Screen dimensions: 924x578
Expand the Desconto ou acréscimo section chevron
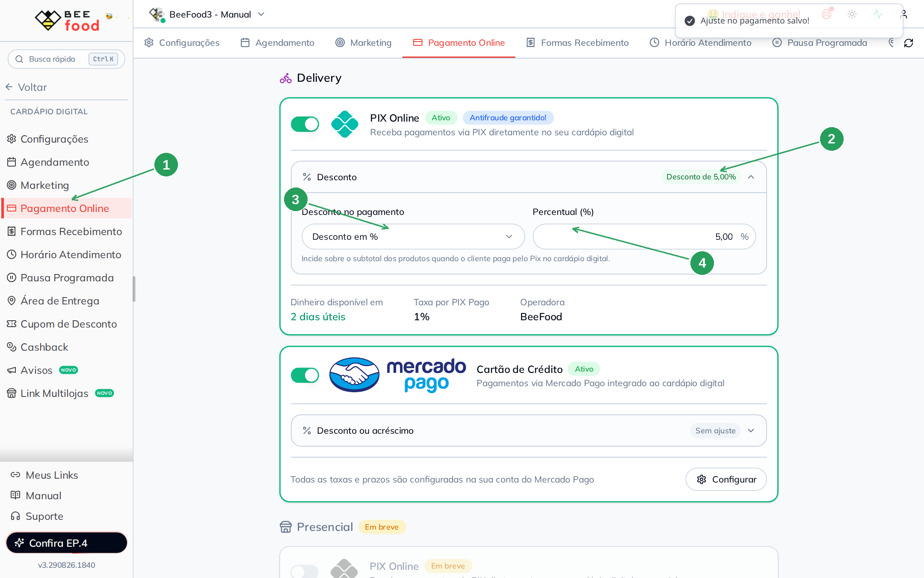pyautogui.click(x=751, y=430)
